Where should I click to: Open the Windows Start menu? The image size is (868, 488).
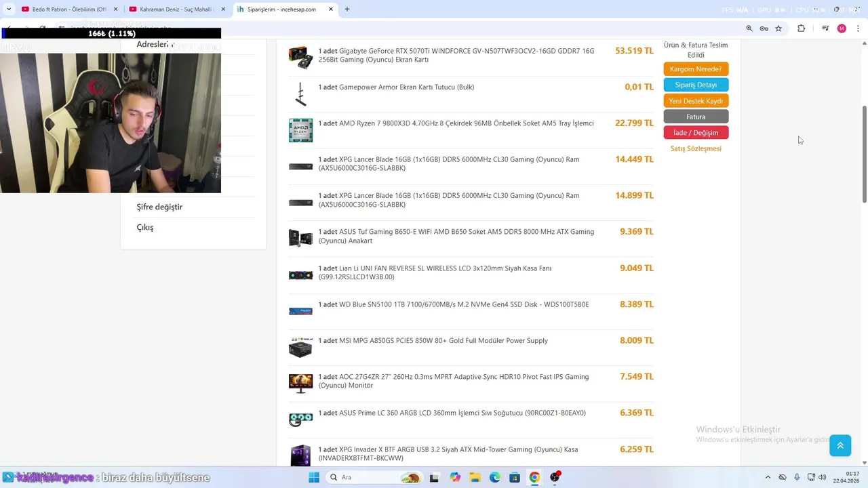(x=313, y=477)
